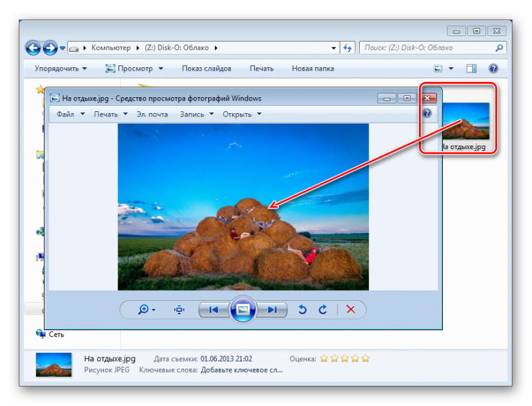Click (Z:) Disk-O: Облако breadcrumb

[176, 48]
